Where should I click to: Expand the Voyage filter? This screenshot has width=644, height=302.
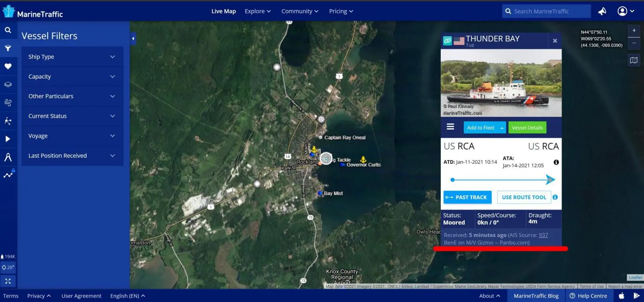pos(72,136)
